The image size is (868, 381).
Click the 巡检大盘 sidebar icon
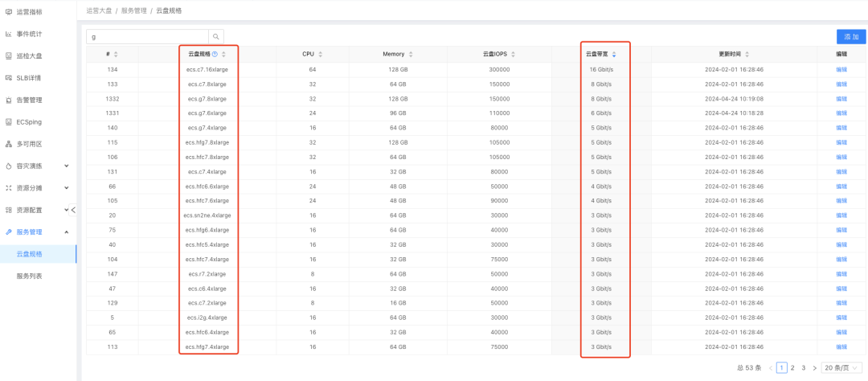pyautogui.click(x=8, y=56)
